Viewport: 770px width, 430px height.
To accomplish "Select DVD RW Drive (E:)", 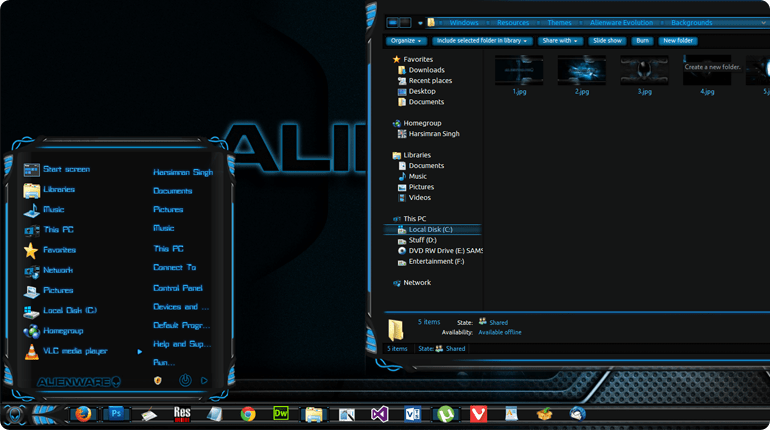I will (x=440, y=251).
